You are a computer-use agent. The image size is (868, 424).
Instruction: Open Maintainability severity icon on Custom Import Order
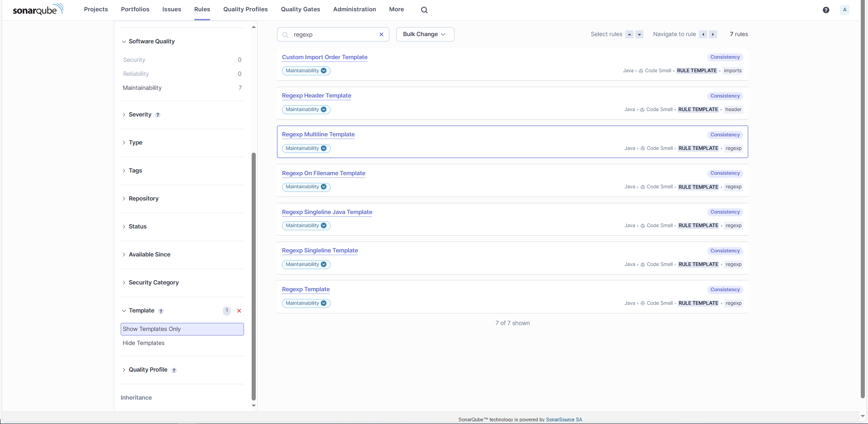324,71
